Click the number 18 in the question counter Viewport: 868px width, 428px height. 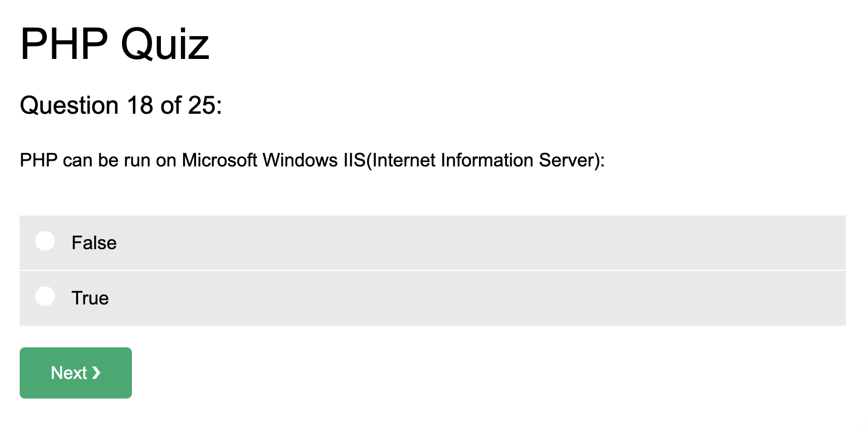tap(140, 105)
